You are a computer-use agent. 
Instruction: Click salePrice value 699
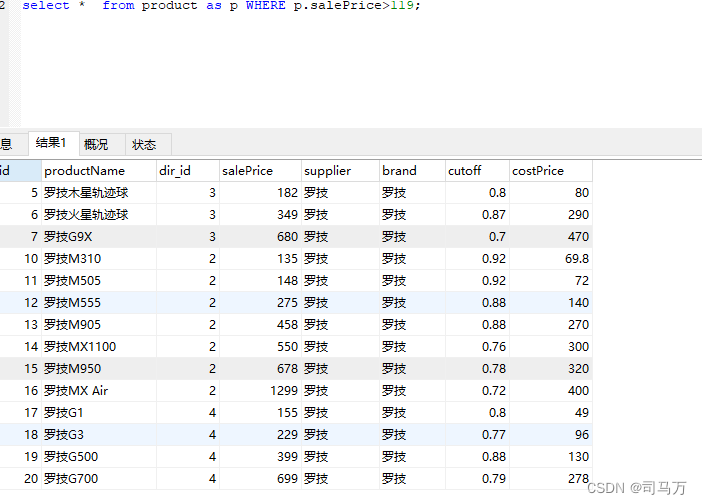261,478
